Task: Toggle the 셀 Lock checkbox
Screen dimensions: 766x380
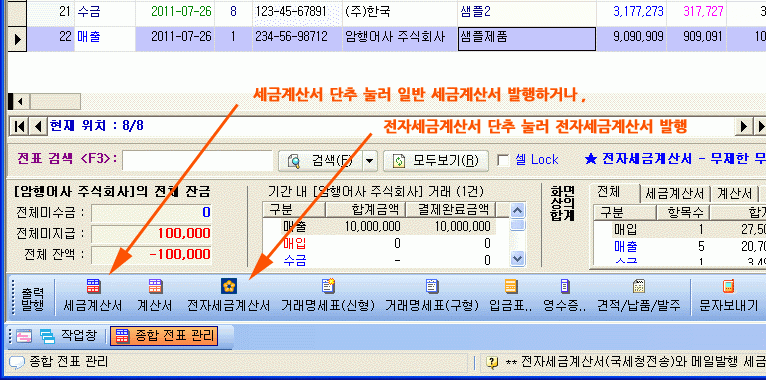Action: point(503,160)
